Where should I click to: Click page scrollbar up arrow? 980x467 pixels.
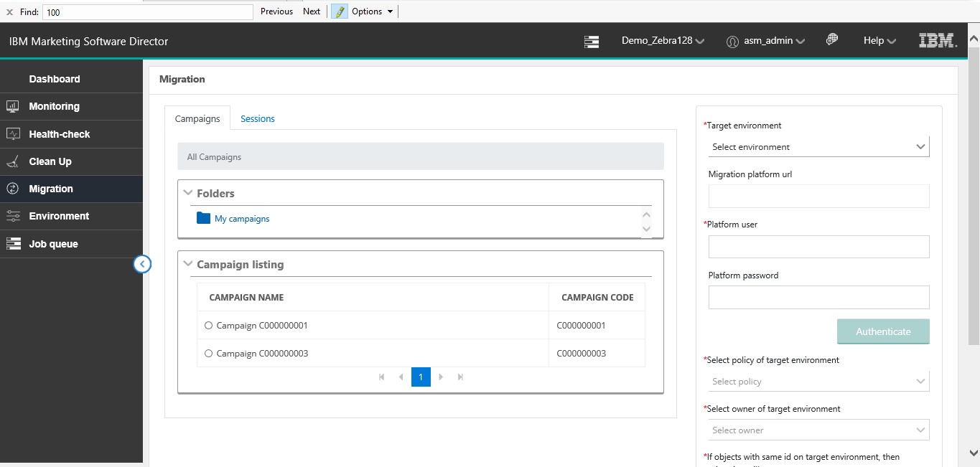[974, 37]
